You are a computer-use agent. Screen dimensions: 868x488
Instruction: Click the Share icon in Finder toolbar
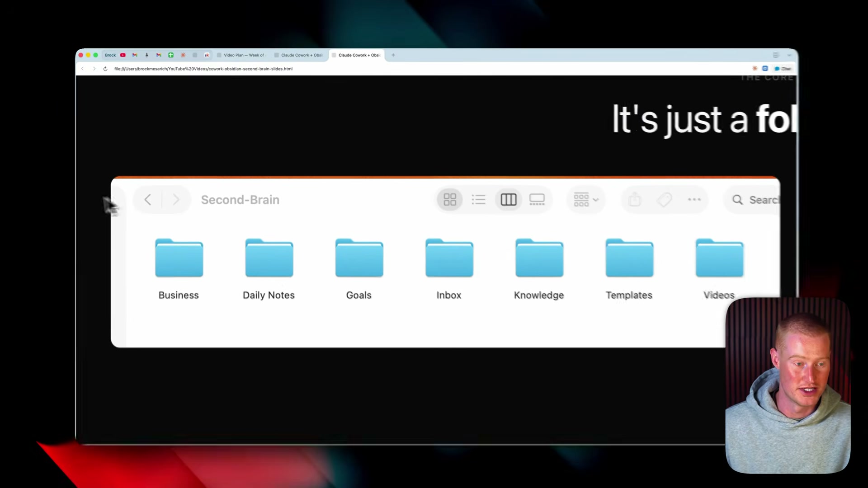(635, 200)
